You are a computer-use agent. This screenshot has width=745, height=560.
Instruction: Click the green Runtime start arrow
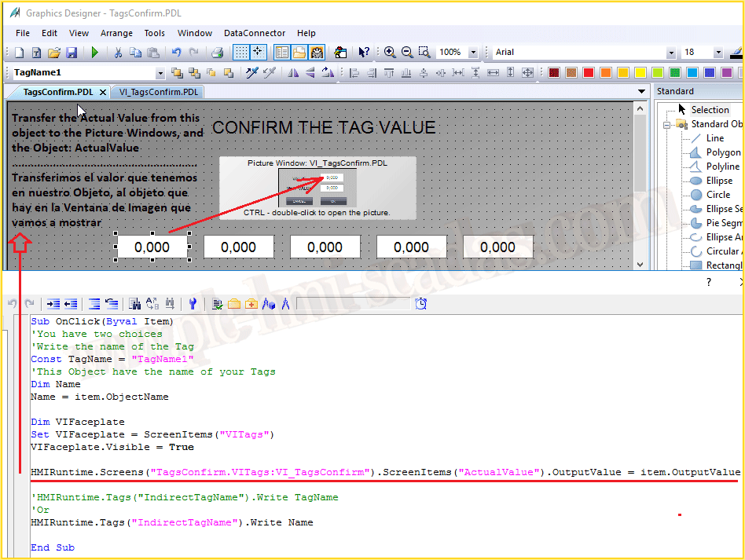point(95,53)
